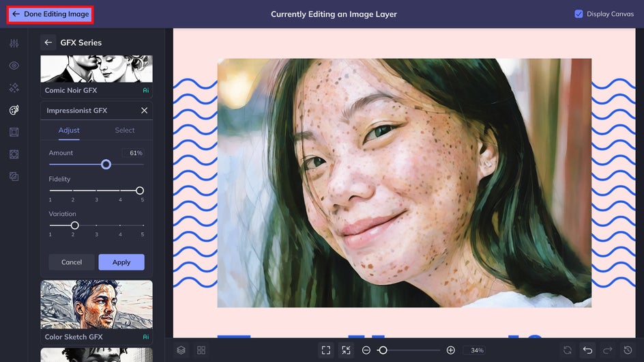Image resolution: width=644 pixels, height=362 pixels.
Task: Open the sparkles effects sidebar icon
Action: (x=14, y=87)
